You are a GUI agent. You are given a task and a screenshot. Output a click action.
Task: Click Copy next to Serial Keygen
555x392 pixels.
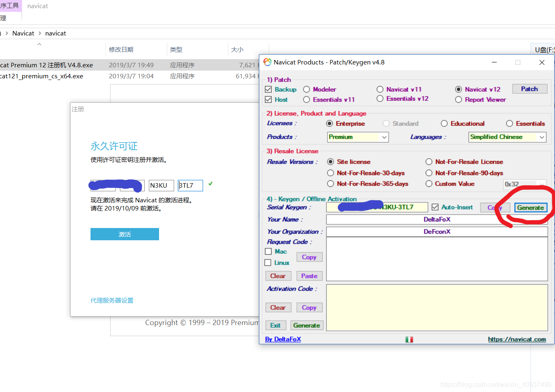point(495,208)
